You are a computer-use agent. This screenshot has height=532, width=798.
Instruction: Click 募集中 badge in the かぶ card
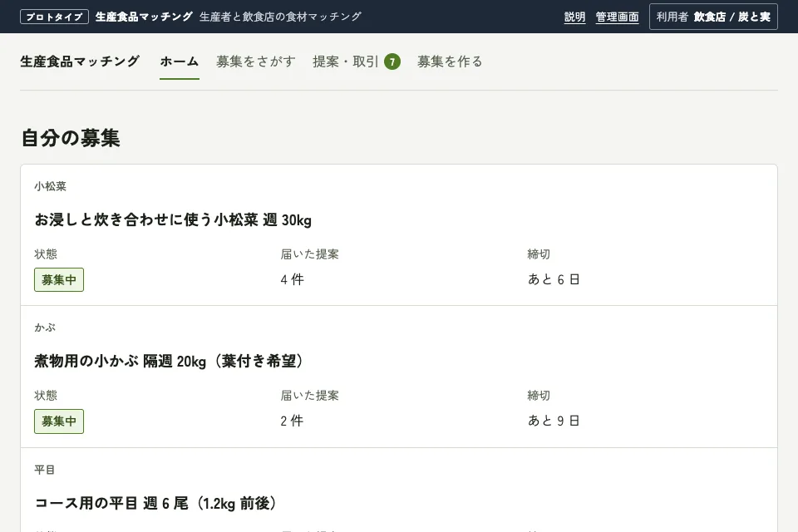pyautogui.click(x=59, y=421)
